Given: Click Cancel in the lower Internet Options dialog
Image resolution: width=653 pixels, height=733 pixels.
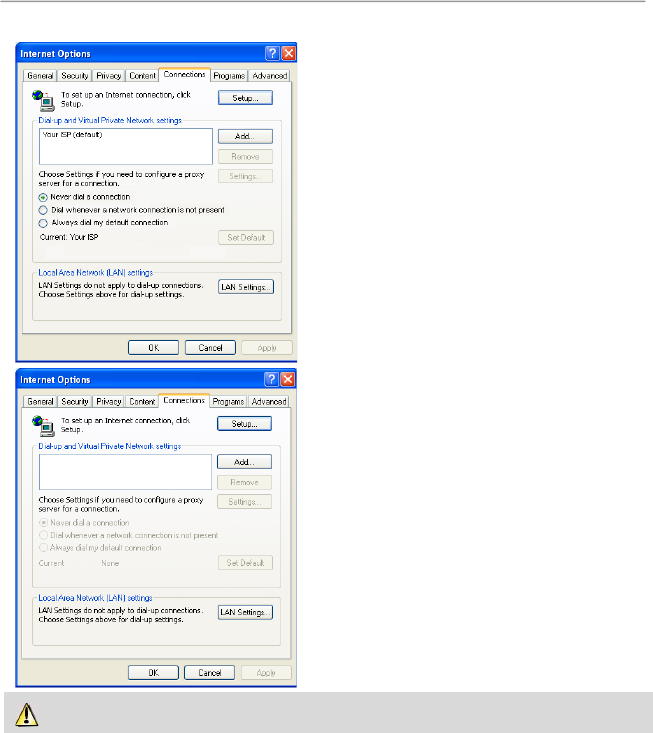Looking at the screenshot, I should [210, 673].
